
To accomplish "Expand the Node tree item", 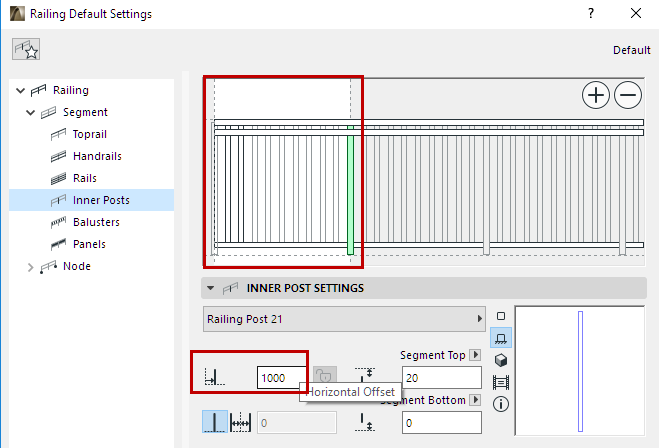I will [x=30, y=267].
